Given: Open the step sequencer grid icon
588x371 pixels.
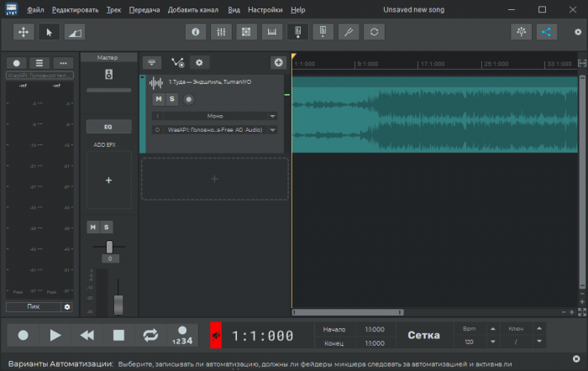Looking at the screenshot, I should click(246, 32).
